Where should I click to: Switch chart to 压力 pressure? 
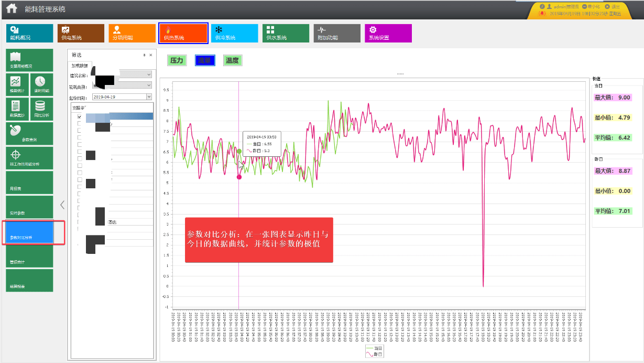point(177,60)
